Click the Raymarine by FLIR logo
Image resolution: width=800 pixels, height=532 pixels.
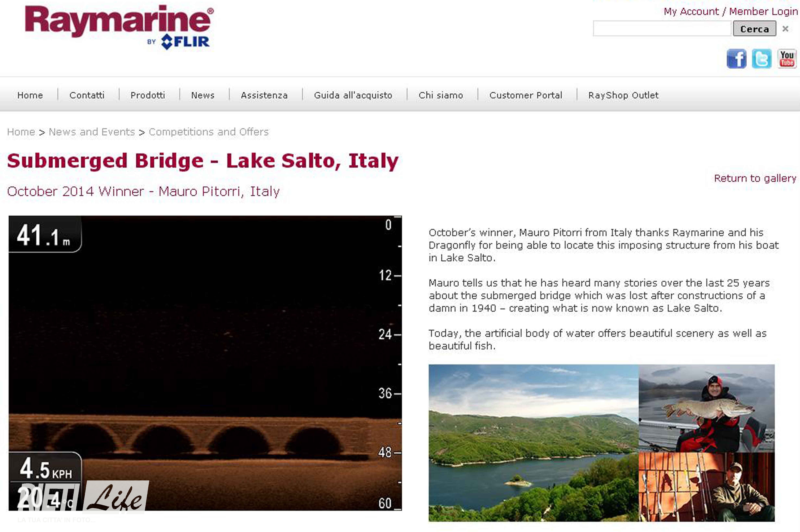tap(119, 27)
